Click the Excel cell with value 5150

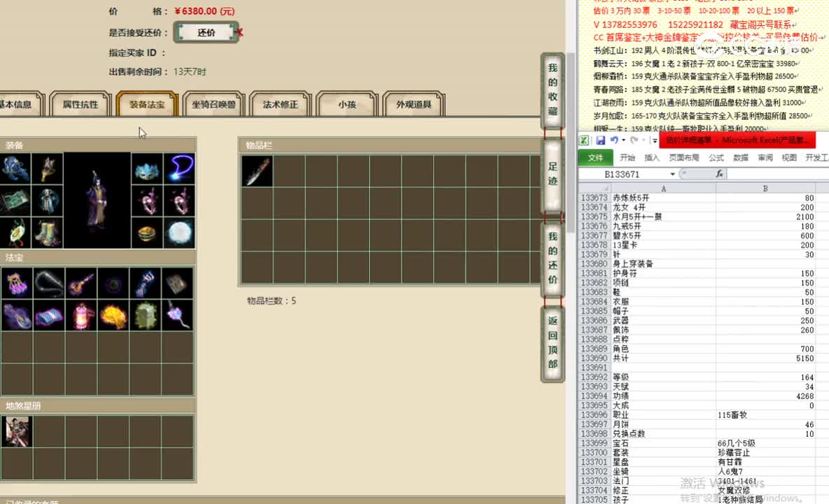click(x=765, y=358)
